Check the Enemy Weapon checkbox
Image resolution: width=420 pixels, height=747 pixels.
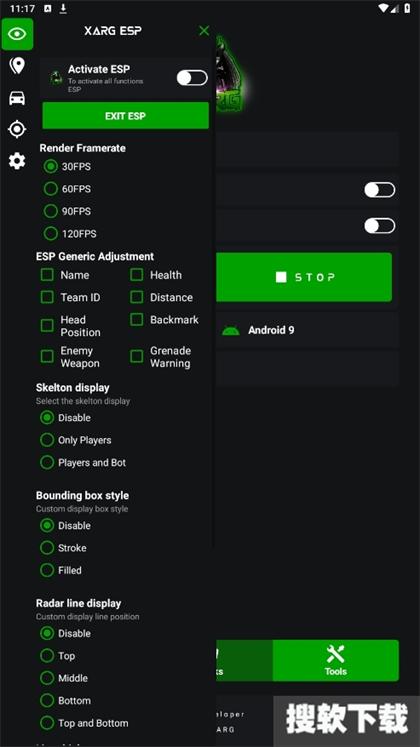47,356
